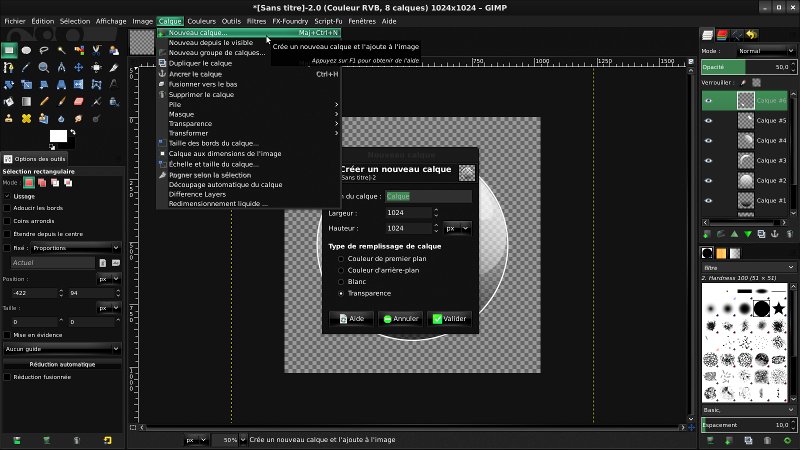This screenshot has width=800, height=450.
Task: Enable the Coins arrondis checkbox
Action: [x=7, y=221]
